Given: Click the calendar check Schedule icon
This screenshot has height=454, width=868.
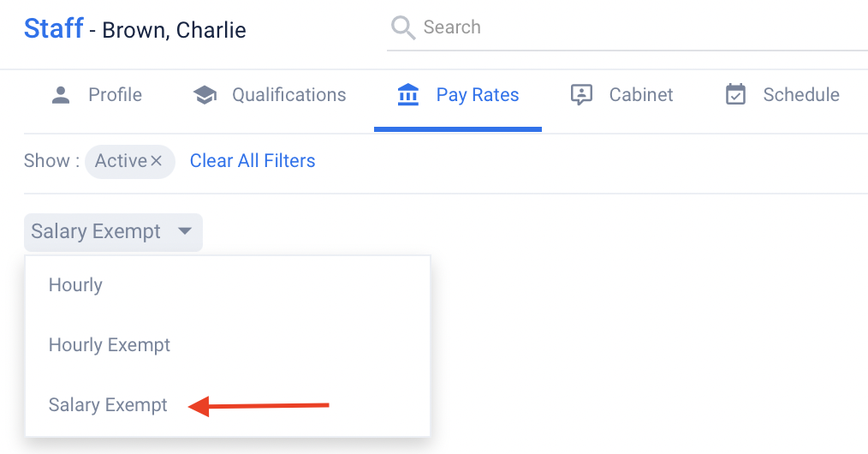Looking at the screenshot, I should [x=735, y=95].
